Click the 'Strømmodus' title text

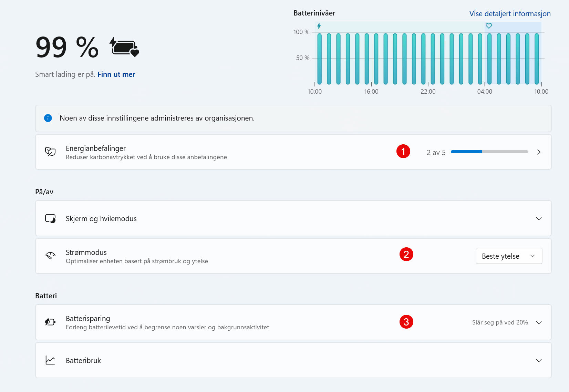click(x=86, y=252)
